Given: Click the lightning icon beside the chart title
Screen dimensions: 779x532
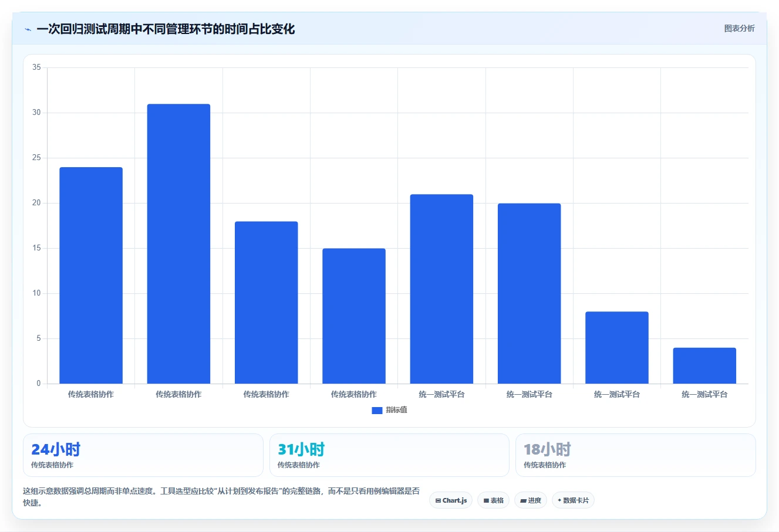Looking at the screenshot, I should click(28, 29).
